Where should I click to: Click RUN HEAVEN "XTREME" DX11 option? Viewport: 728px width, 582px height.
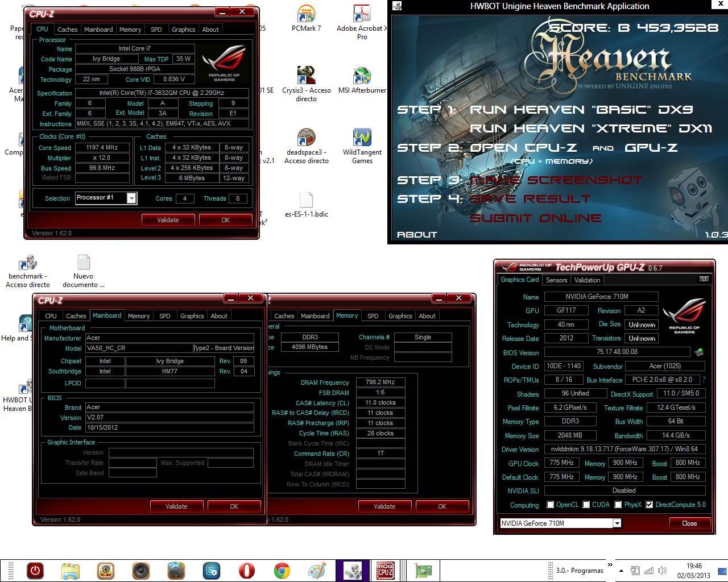coord(590,128)
